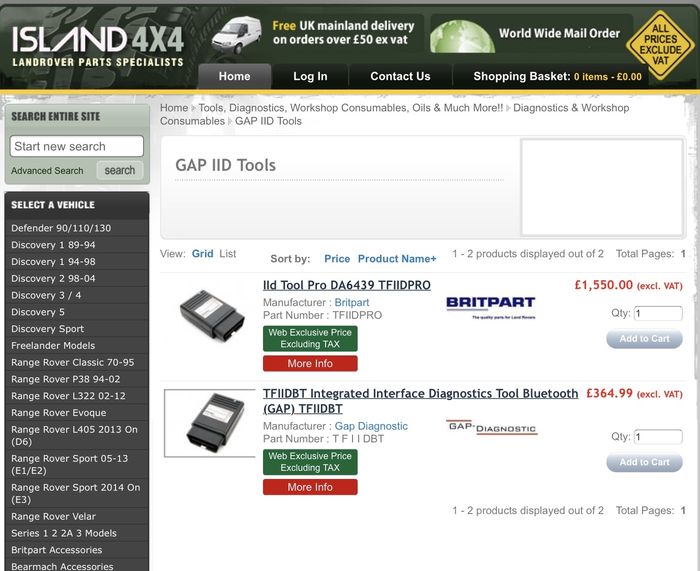Open the Shopping Basket
Viewport: 700px width, 571px height.
[x=557, y=76]
